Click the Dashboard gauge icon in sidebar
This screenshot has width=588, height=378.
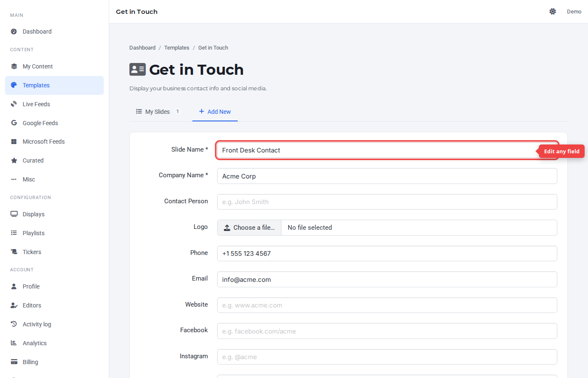click(14, 31)
